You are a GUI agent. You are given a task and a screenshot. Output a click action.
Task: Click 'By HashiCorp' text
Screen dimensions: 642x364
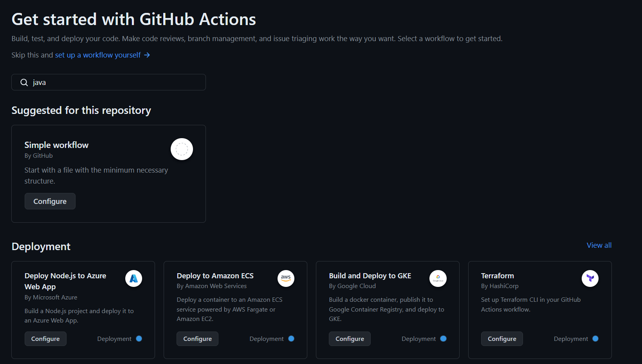(x=500, y=286)
